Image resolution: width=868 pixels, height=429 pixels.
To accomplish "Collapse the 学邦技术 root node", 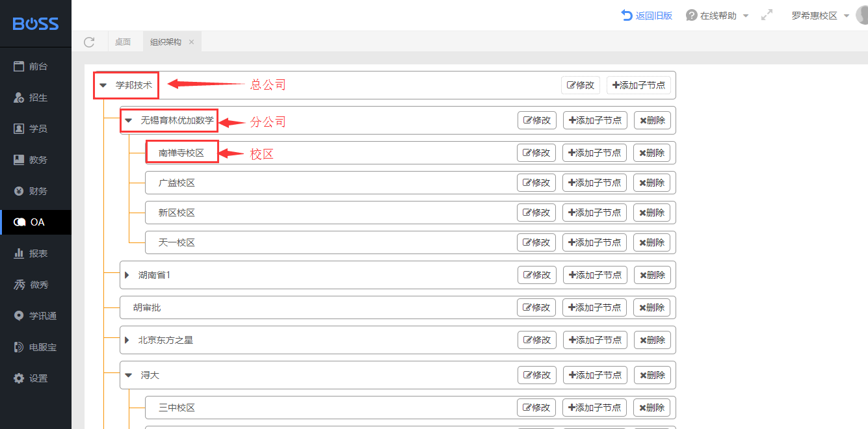I will point(103,85).
